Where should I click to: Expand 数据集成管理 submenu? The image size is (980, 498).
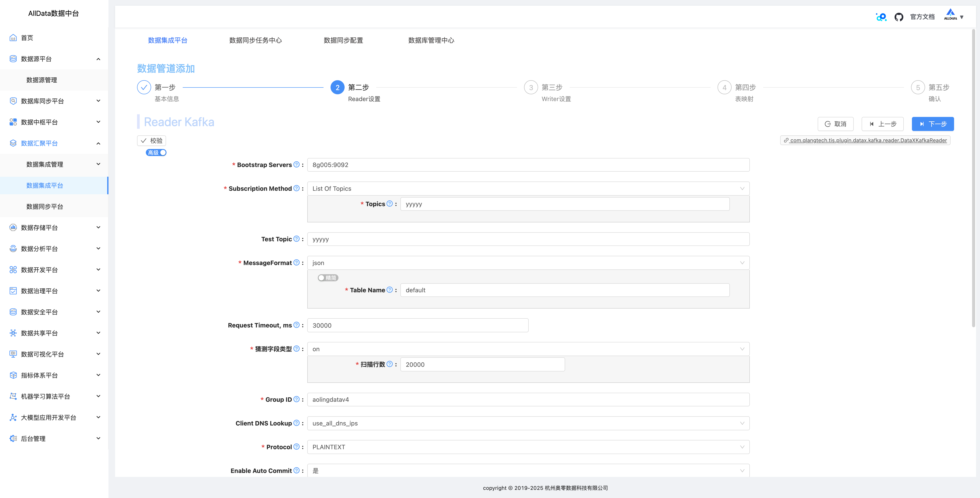point(99,164)
